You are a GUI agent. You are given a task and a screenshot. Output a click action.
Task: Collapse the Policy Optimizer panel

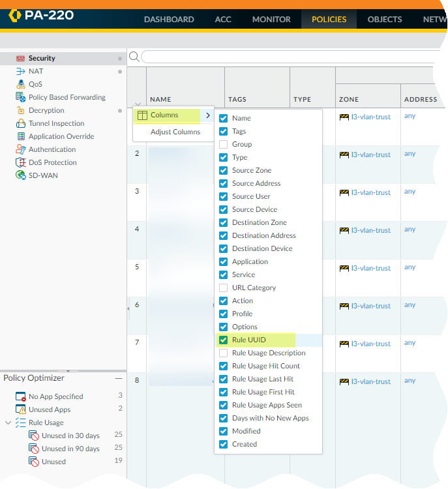click(x=118, y=378)
